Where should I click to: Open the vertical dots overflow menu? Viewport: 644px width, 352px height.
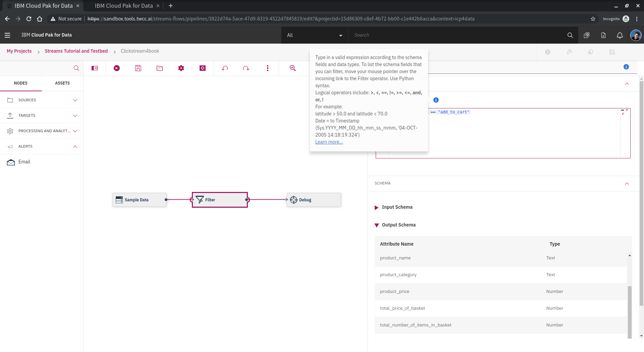click(268, 68)
